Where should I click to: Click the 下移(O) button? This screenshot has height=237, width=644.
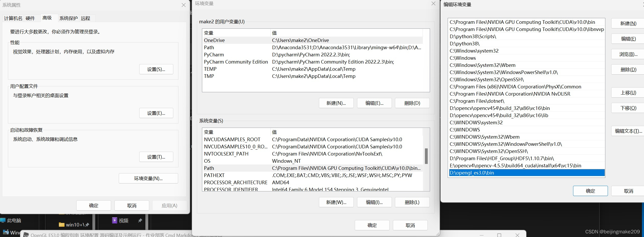point(628,108)
